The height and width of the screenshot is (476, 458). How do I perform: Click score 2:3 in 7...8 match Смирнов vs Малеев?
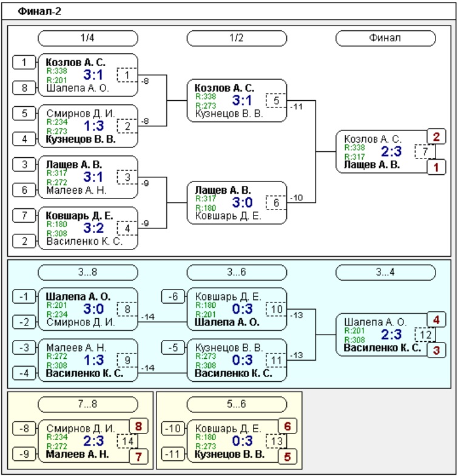(x=93, y=441)
